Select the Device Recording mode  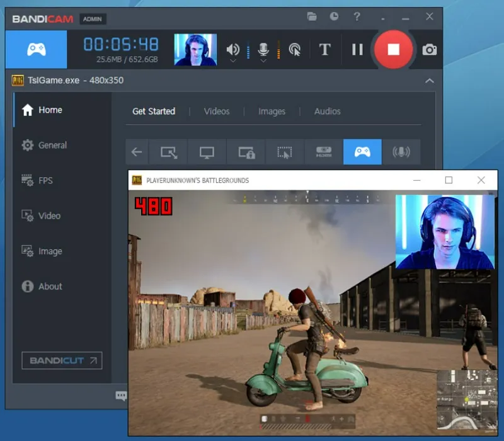[x=324, y=152]
